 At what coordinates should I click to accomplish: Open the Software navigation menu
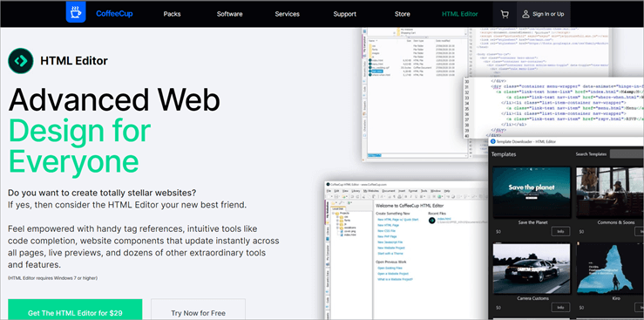[229, 14]
